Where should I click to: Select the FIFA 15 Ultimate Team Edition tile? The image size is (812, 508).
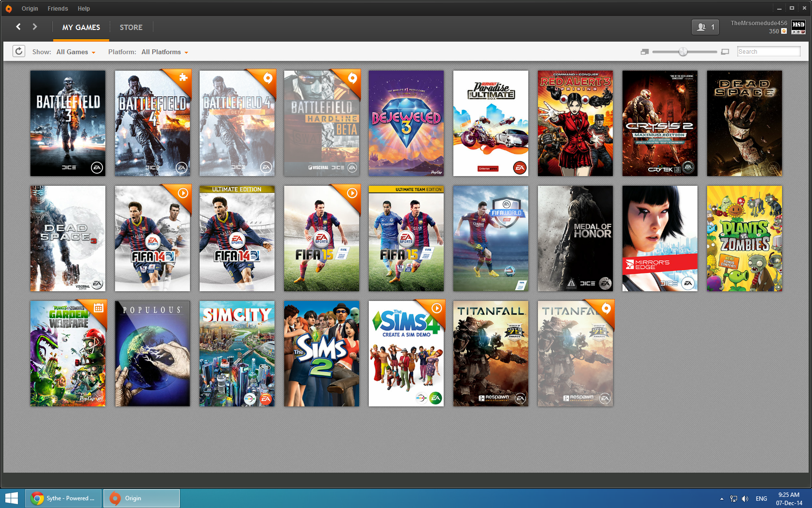pos(406,239)
